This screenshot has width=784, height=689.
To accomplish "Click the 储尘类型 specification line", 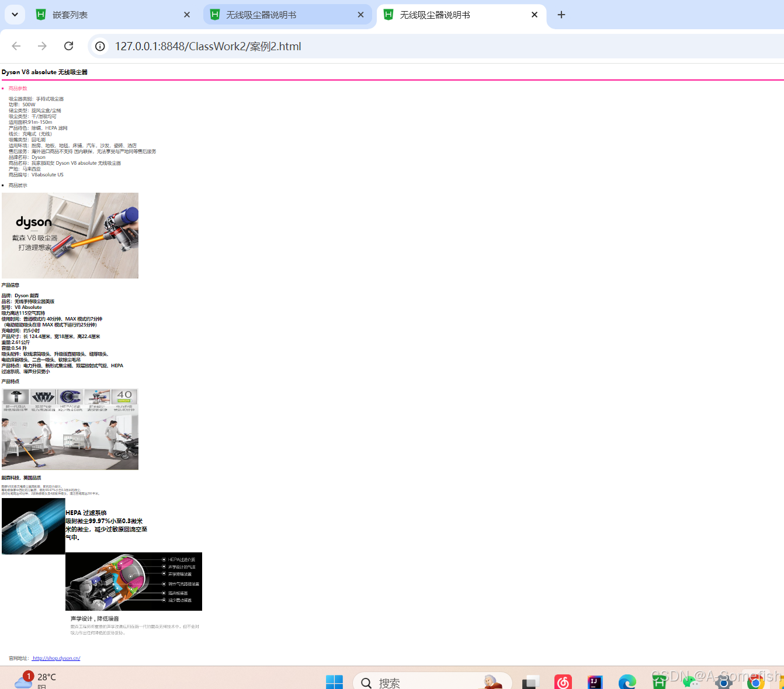I will click(35, 110).
